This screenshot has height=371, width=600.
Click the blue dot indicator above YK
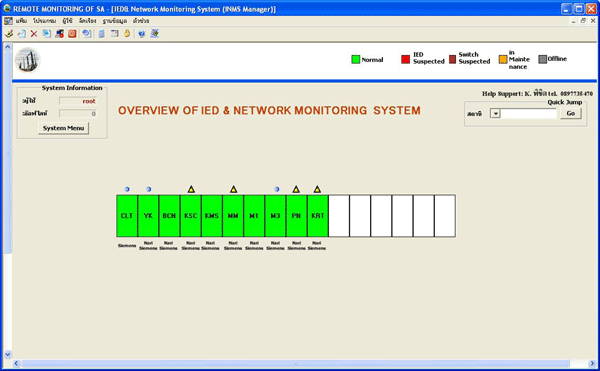148,189
